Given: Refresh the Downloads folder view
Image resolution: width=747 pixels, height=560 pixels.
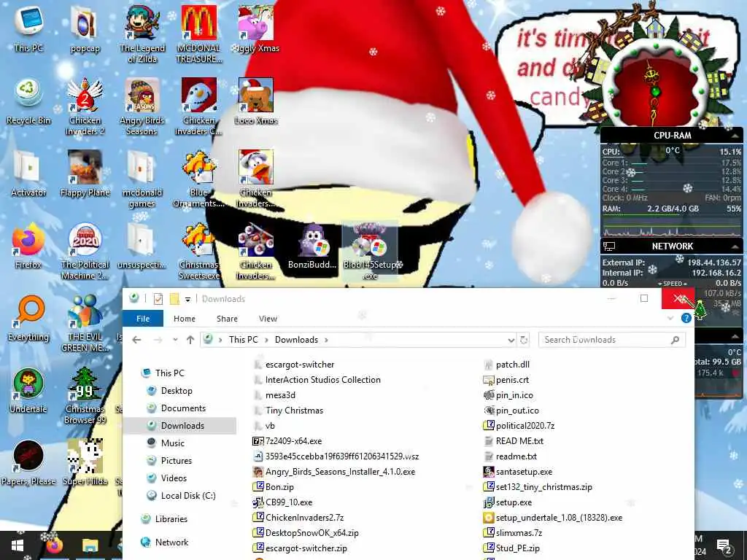Looking at the screenshot, I should tap(524, 340).
